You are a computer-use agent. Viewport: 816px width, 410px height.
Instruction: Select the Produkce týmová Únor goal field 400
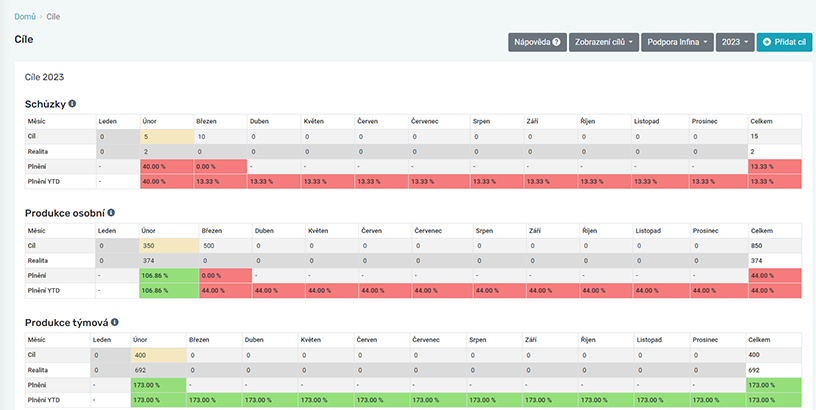pos(158,355)
